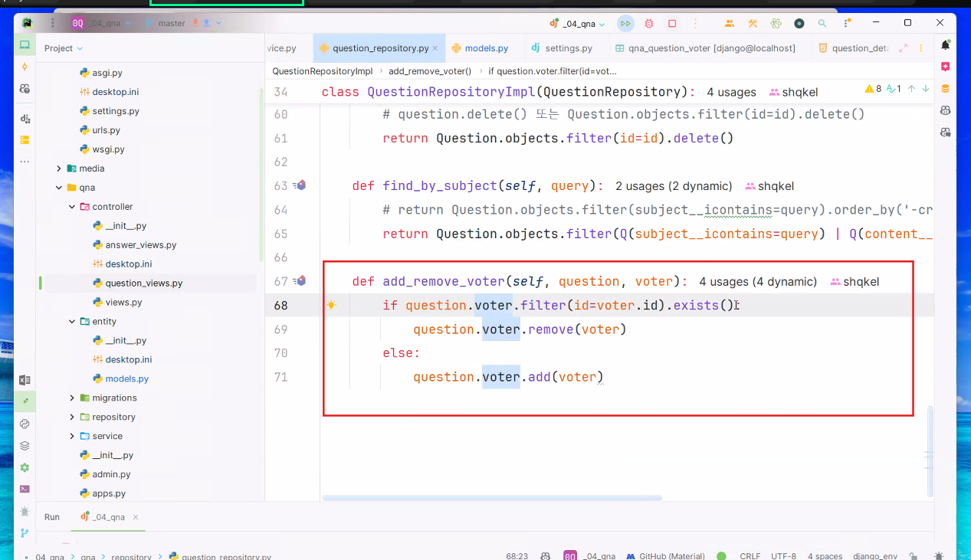The width and height of the screenshot is (971, 560).
Task: Open the Git branch tool window
Action: [25, 532]
